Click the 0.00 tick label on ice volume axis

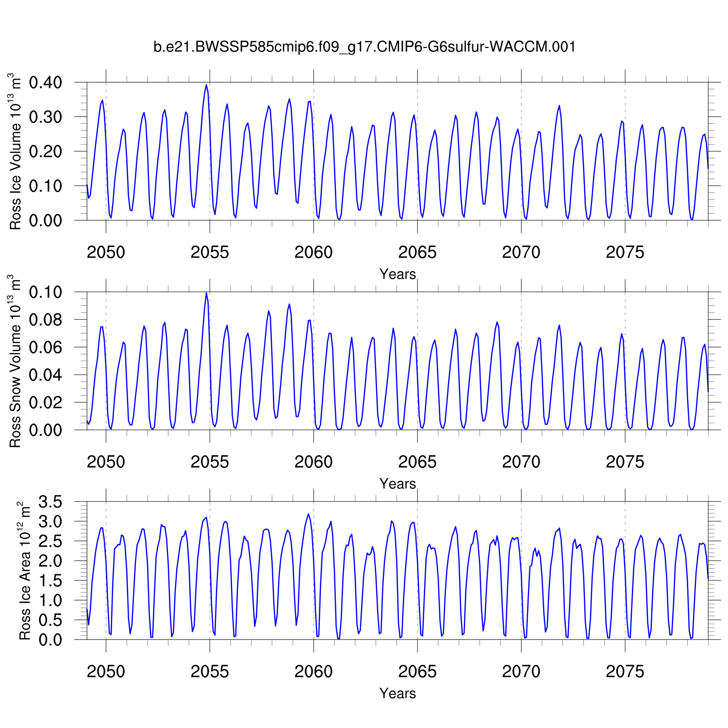[46, 220]
